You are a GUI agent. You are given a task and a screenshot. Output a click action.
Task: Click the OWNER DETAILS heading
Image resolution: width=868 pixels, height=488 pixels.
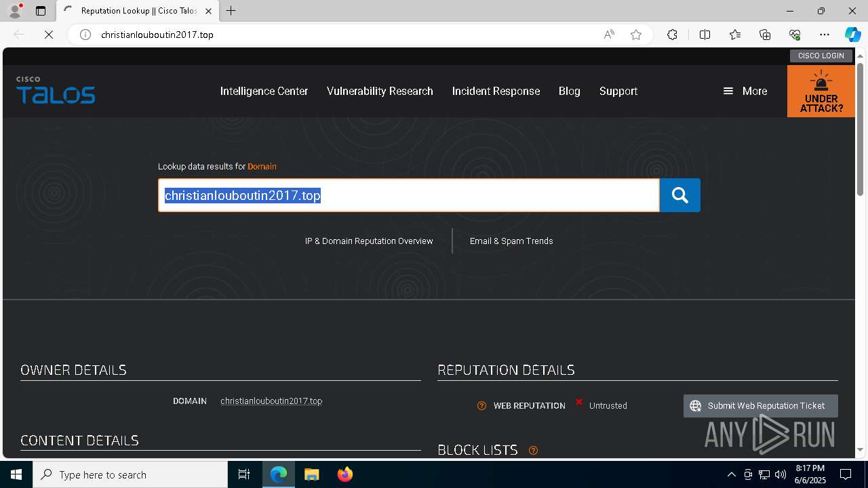(x=73, y=370)
